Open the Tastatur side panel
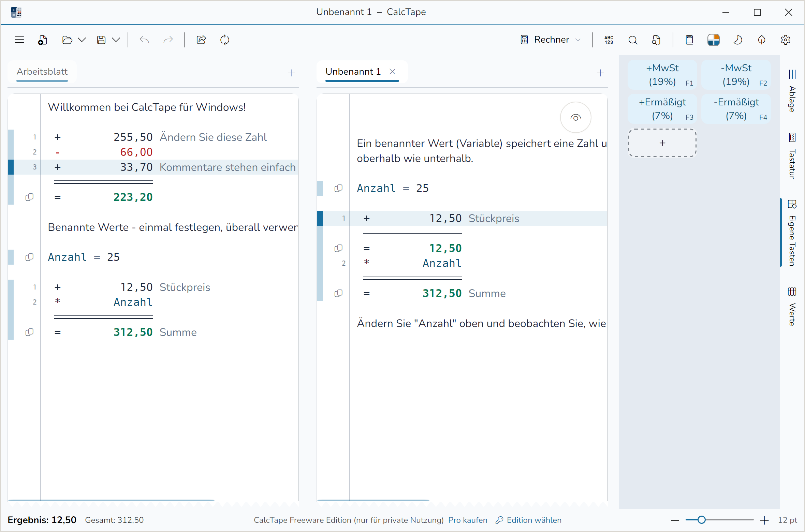 pyautogui.click(x=792, y=156)
